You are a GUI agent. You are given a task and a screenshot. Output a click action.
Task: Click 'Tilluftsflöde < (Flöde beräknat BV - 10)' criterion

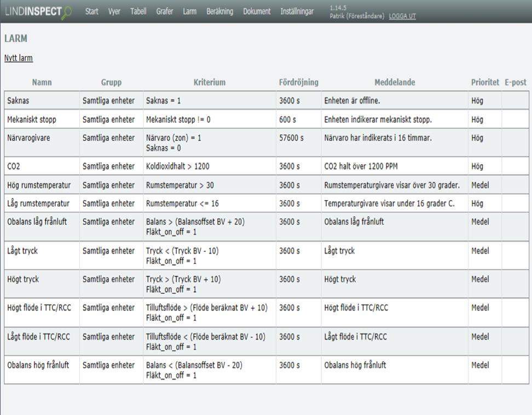[206, 337]
